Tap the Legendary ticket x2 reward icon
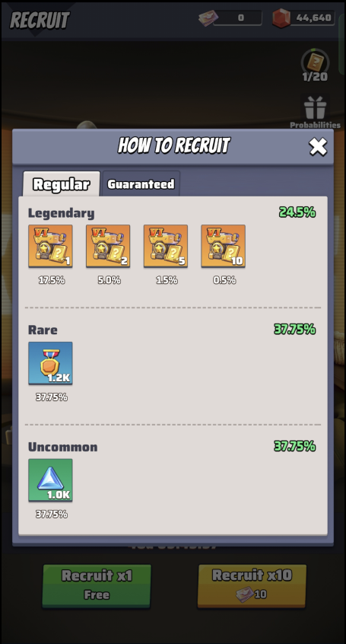Screen dimensions: 346x644 108,246
